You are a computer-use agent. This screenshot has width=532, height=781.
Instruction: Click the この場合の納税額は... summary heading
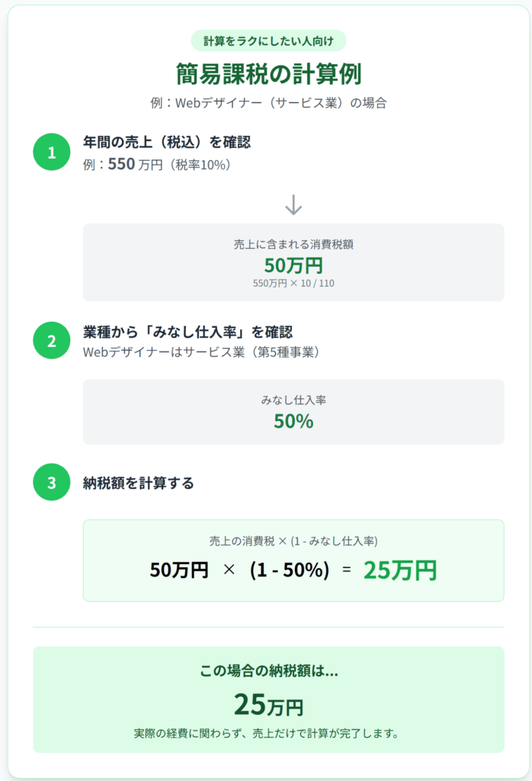tap(268, 671)
